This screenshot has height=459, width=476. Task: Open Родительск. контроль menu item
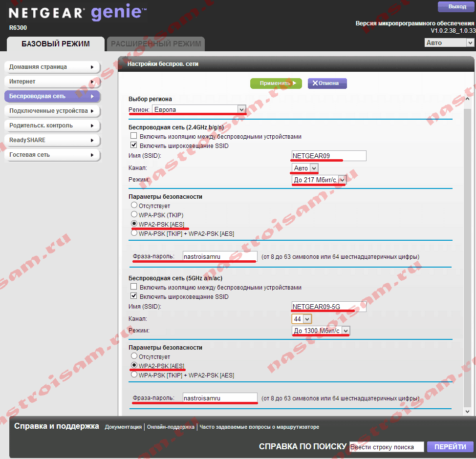(52, 125)
